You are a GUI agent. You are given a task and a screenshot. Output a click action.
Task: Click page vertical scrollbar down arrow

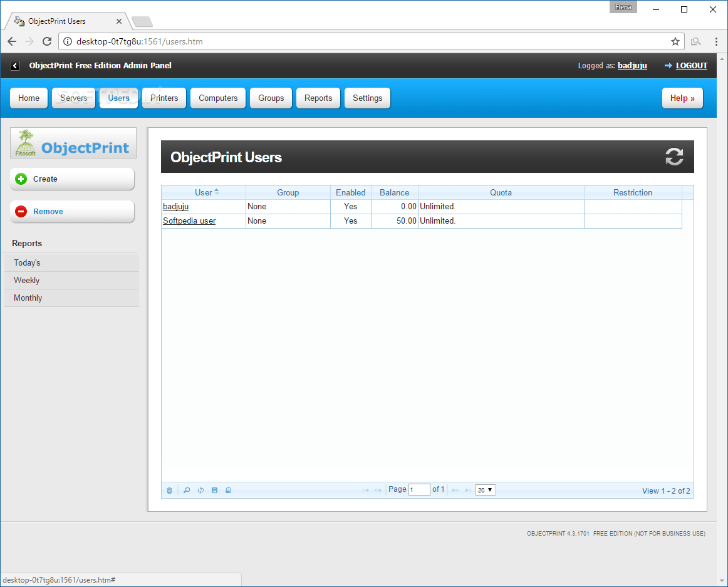[x=722, y=581]
